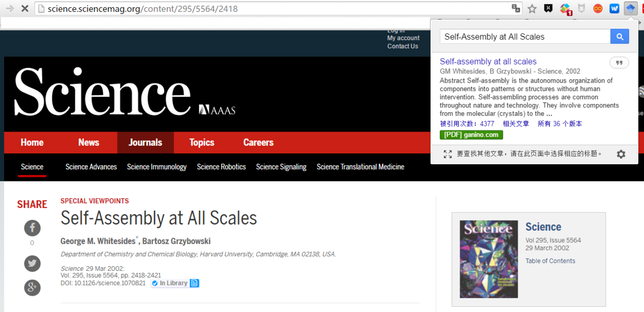Click the fullscreen expand icon in popup

coord(448,154)
